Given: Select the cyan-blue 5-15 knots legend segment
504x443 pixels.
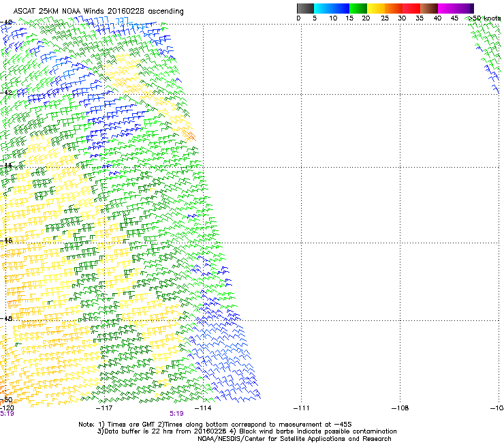Looking at the screenshot, I should (332, 8).
